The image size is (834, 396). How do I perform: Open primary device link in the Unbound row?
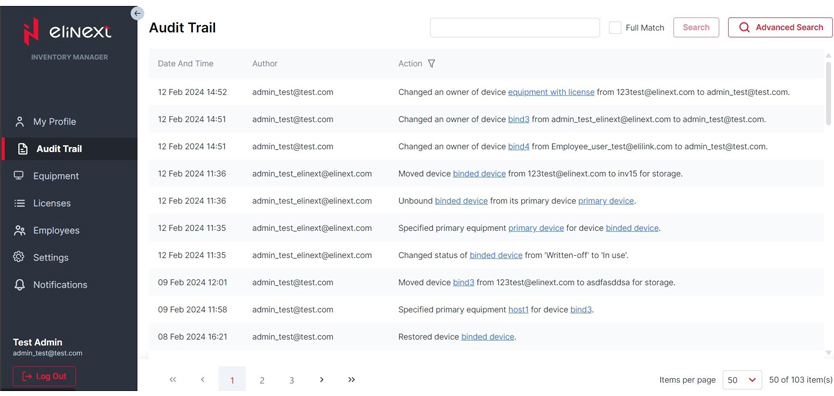click(606, 201)
